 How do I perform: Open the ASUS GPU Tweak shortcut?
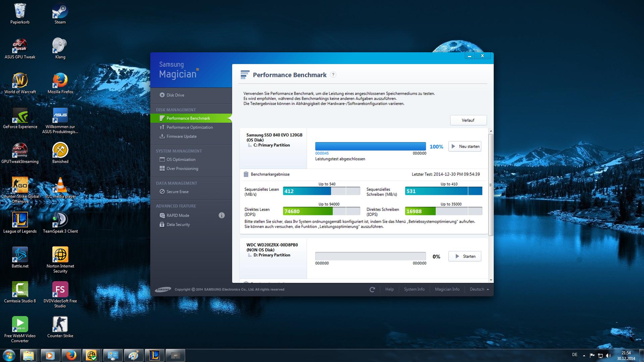20,49
